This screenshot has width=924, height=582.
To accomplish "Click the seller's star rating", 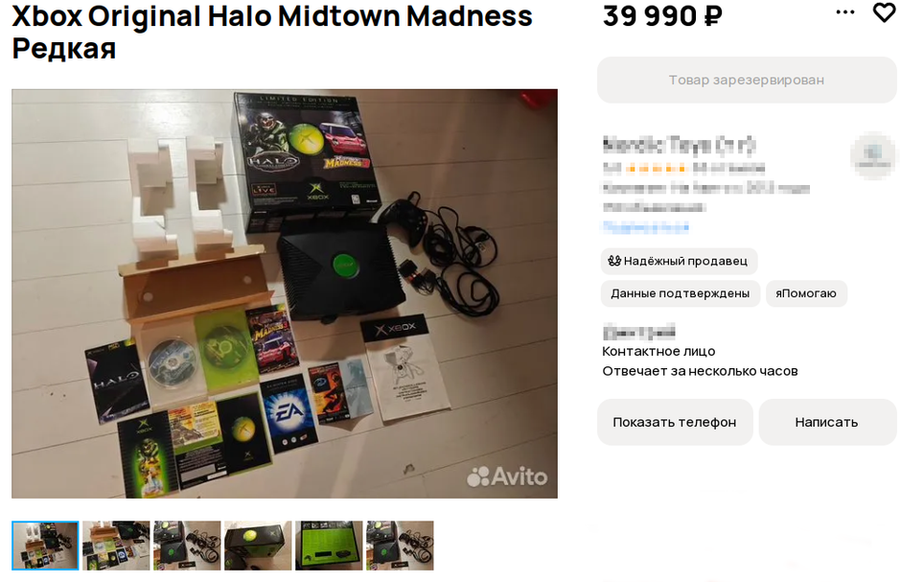I will point(656,169).
